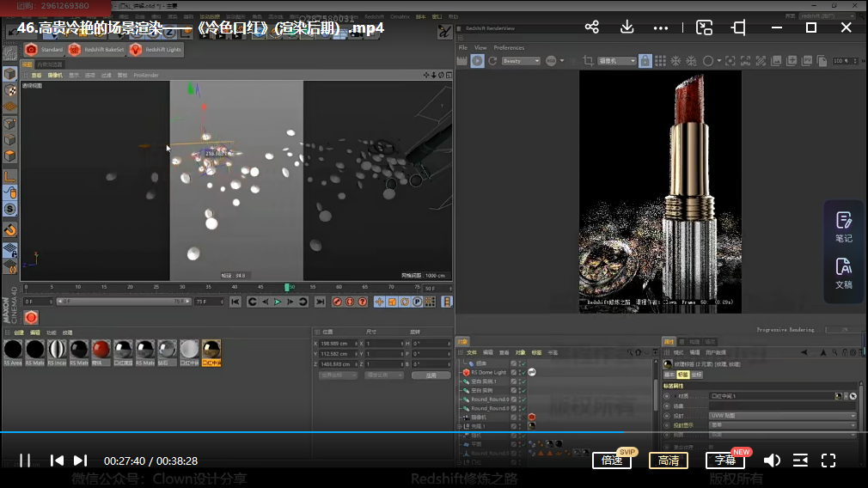The width and height of the screenshot is (868, 488).
Task: Jump to timeline start frame
Action: tap(235, 302)
